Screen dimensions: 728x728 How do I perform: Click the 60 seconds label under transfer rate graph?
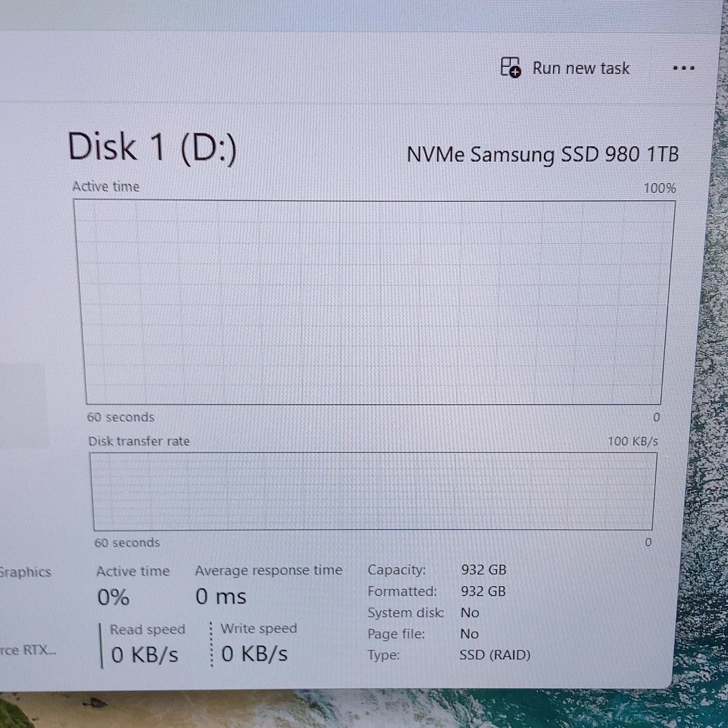pyautogui.click(x=127, y=543)
